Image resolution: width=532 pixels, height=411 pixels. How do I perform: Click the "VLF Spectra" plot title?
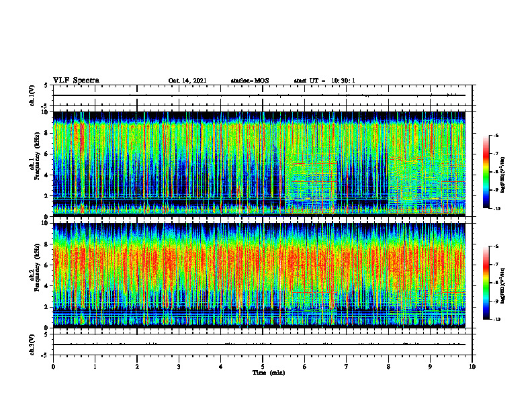[76, 81]
